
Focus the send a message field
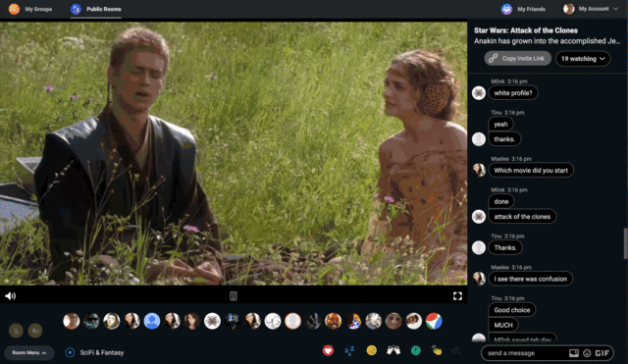click(x=525, y=353)
